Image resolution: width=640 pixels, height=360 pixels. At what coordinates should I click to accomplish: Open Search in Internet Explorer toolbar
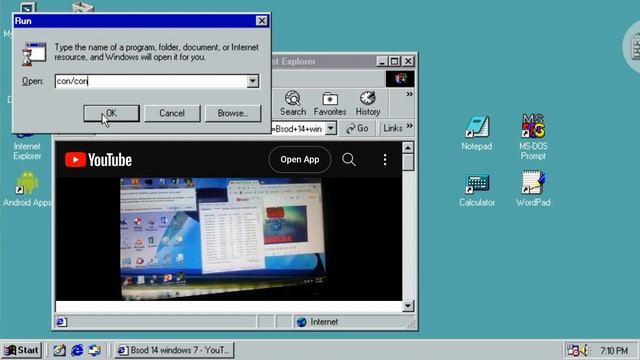(293, 103)
